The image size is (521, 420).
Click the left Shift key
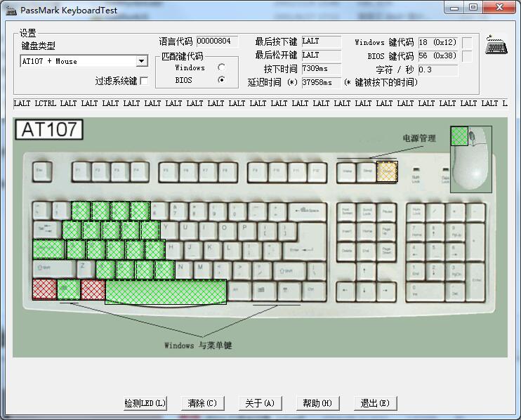click(x=54, y=269)
